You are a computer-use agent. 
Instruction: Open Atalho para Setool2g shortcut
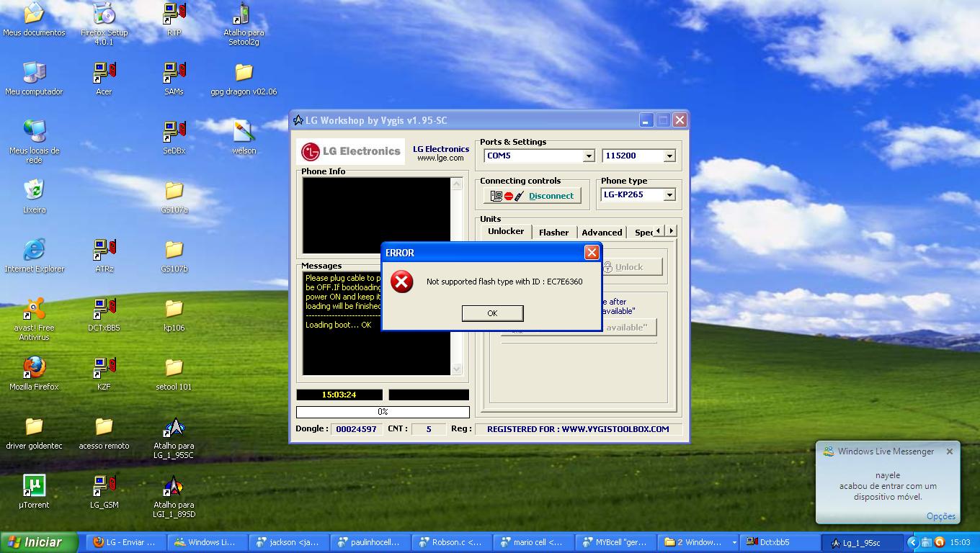244,24
